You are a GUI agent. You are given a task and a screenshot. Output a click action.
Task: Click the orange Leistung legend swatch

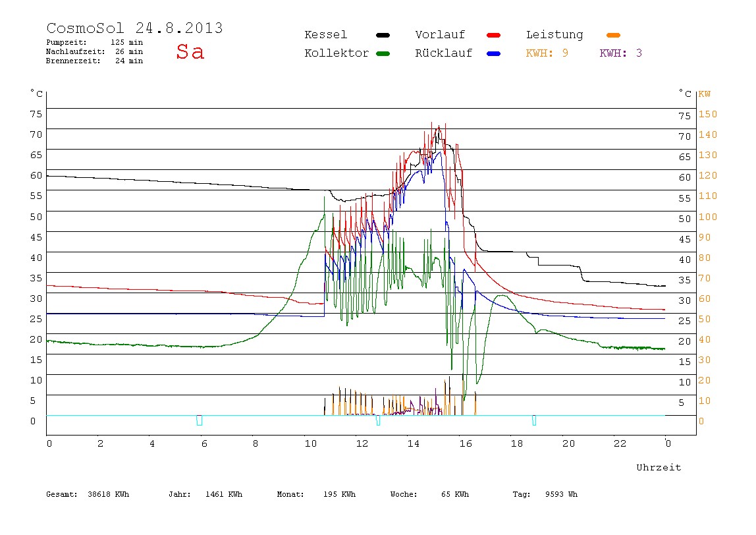coord(613,35)
